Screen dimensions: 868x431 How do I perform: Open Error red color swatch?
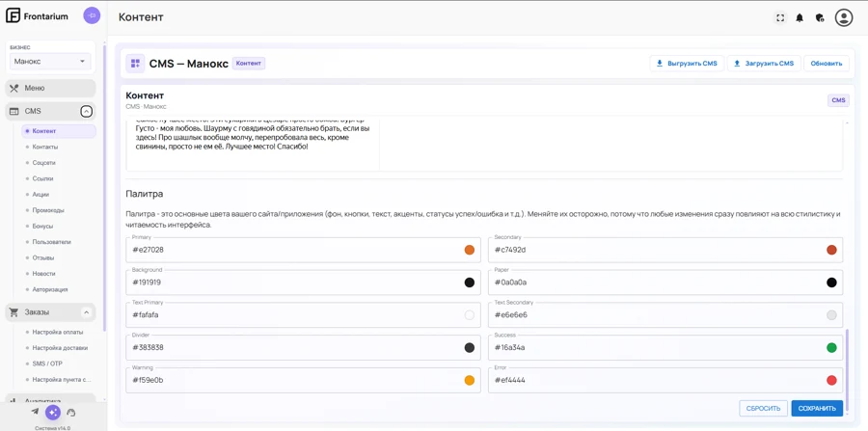click(831, 381)
